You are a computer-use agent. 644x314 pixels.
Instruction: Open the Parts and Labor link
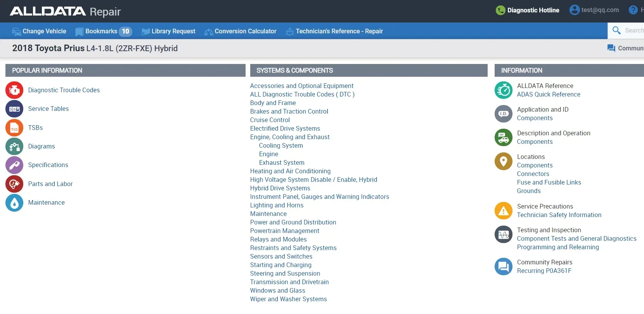click(x=50, y=184)
